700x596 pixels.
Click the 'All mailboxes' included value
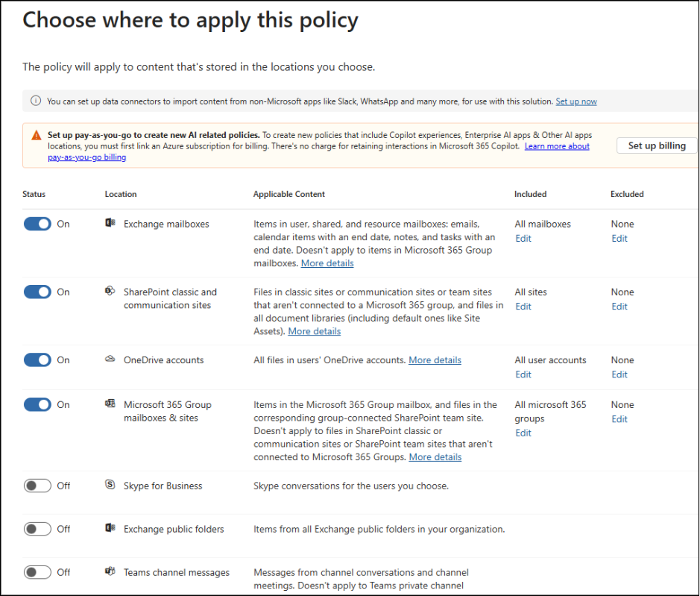pyautogui.click(x=543, y=225)
